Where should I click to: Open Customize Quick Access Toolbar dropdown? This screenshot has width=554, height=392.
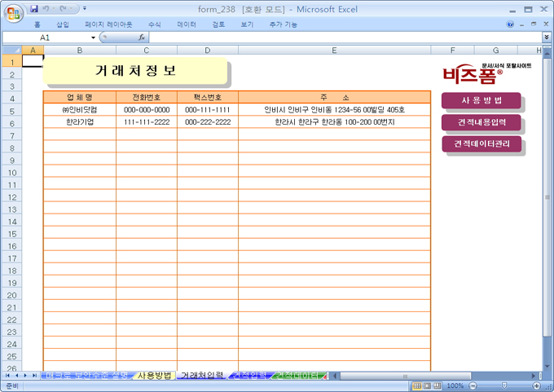[x=85, y=9]
